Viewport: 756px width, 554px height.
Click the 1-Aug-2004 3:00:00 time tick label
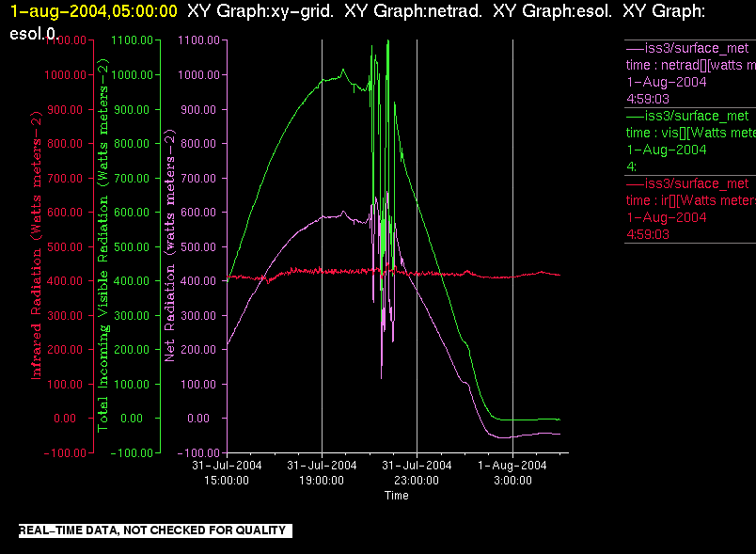tap(512, 472)
